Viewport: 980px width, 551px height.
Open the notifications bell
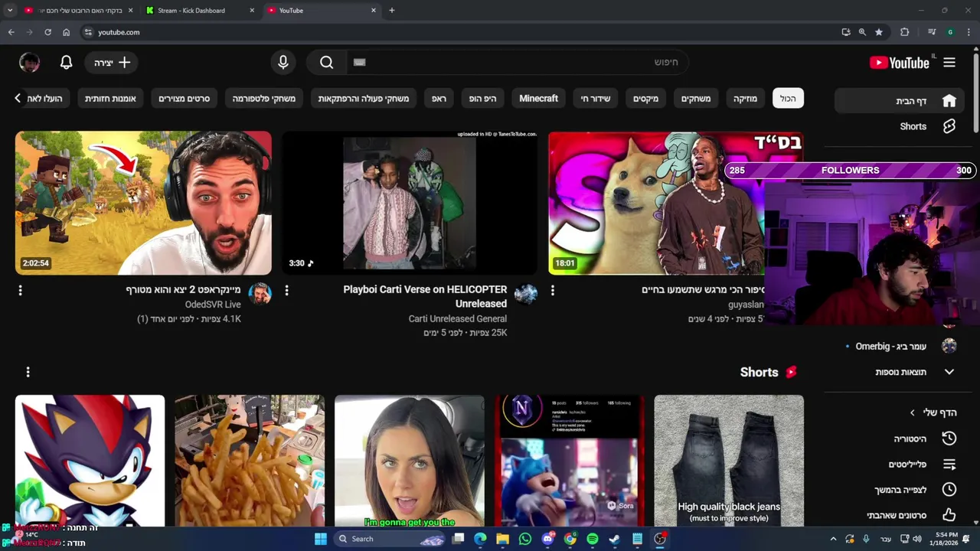click(x=67, y=63)
